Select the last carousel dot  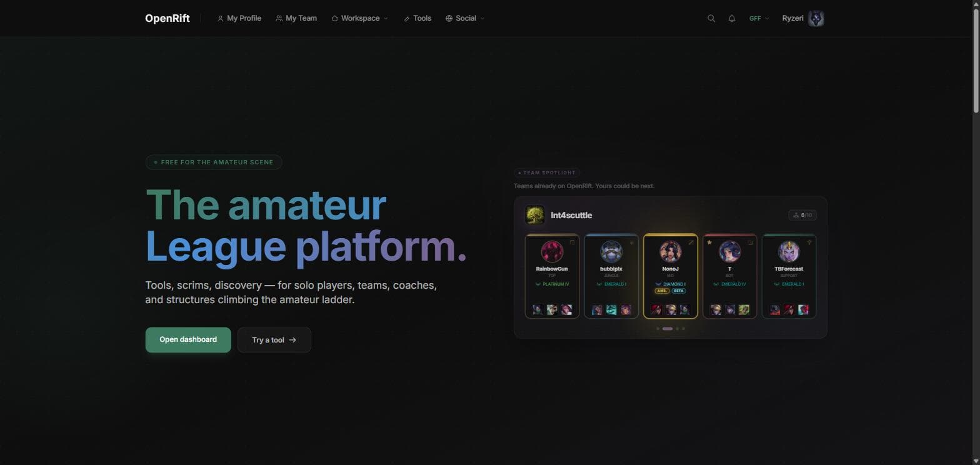coord(683,329)
